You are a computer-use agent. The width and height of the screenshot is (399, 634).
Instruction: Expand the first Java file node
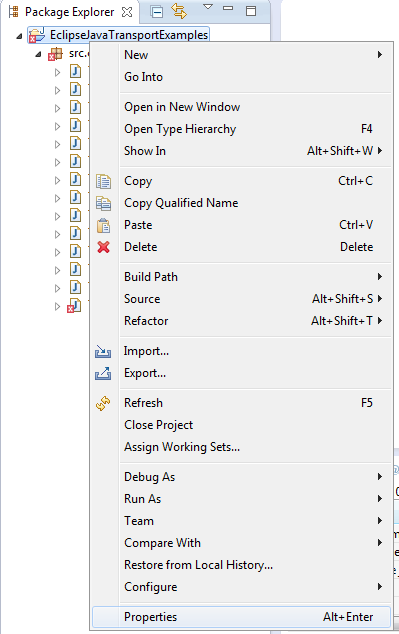(57, 72)
